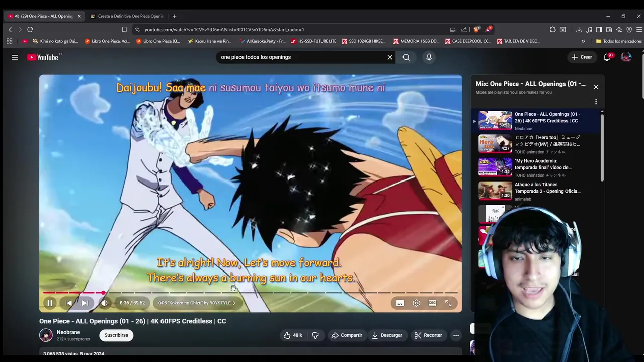Toggle browser sidebar panel
This screenshot has width=644, height=362.
click(599, 30)
